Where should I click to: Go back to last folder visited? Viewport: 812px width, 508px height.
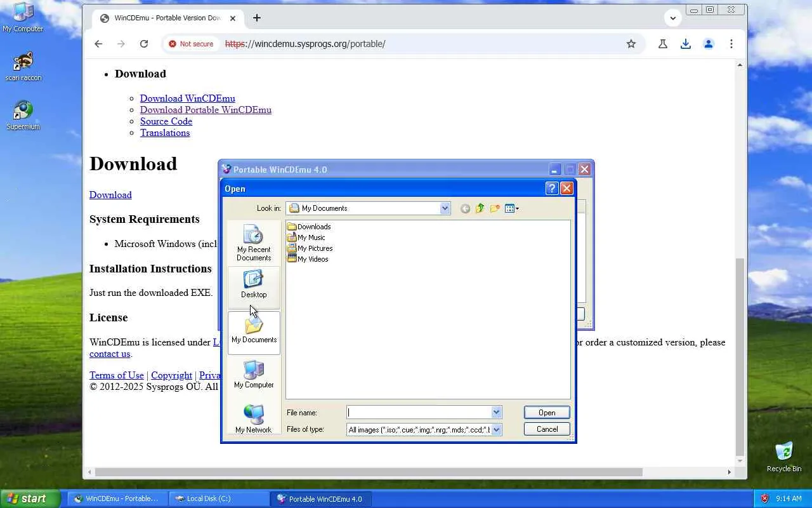pos(465,208)
